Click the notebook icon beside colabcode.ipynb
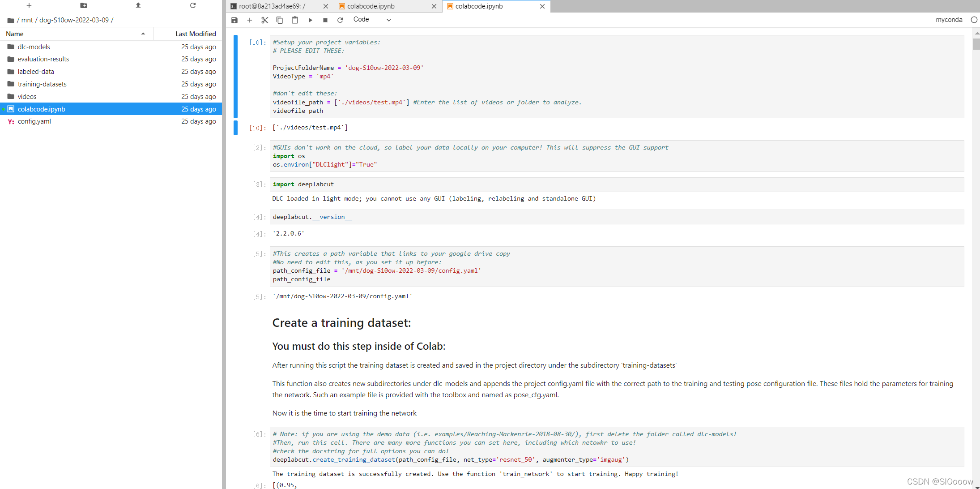 tap(11, 109)
